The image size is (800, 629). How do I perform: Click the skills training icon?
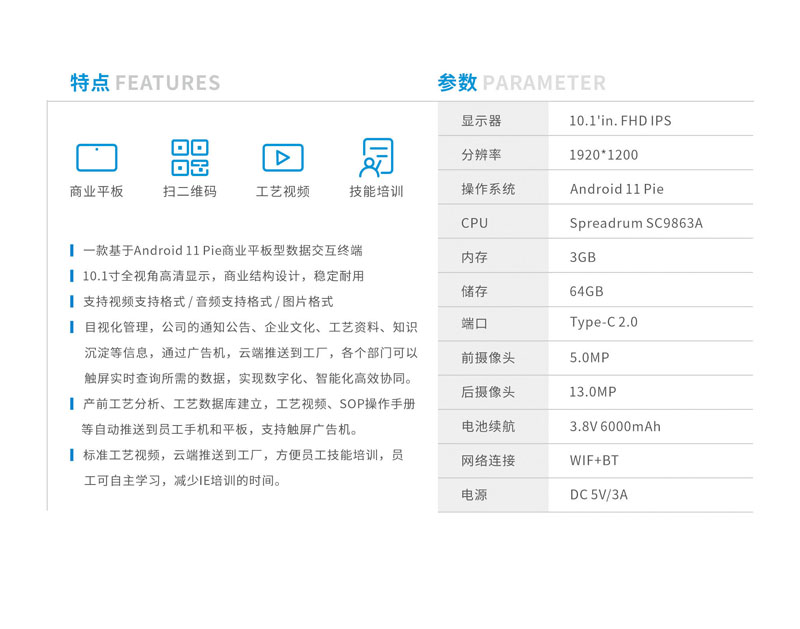(x=376, y=158)
